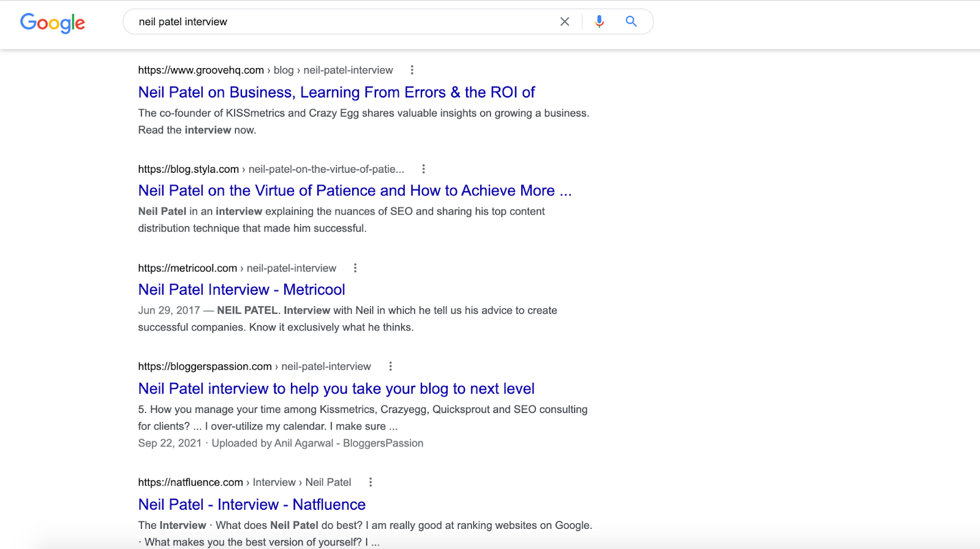Open the three-dot menu for the blog.styla.com result
Screen dimensions: 980x549
click(x=423, y=169)
